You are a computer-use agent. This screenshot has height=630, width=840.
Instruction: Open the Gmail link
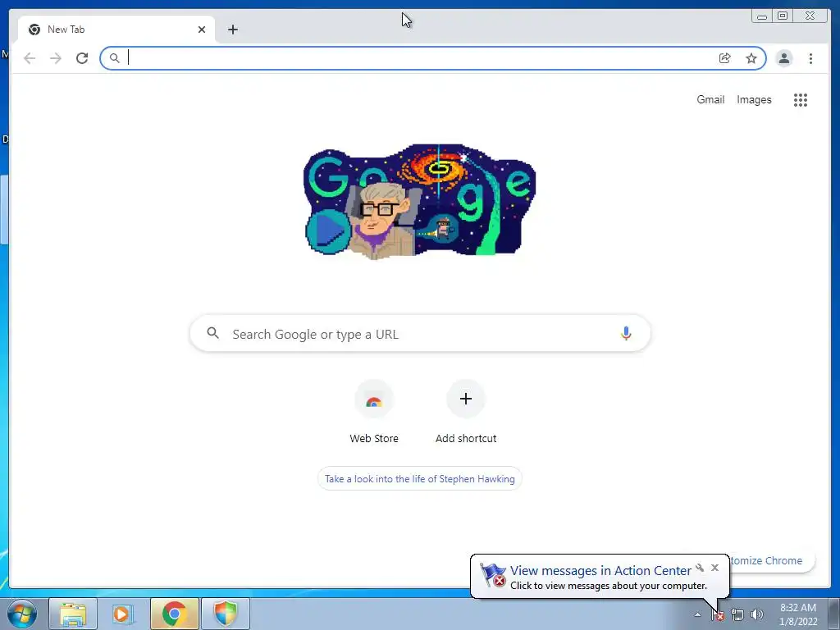[710, 99]
